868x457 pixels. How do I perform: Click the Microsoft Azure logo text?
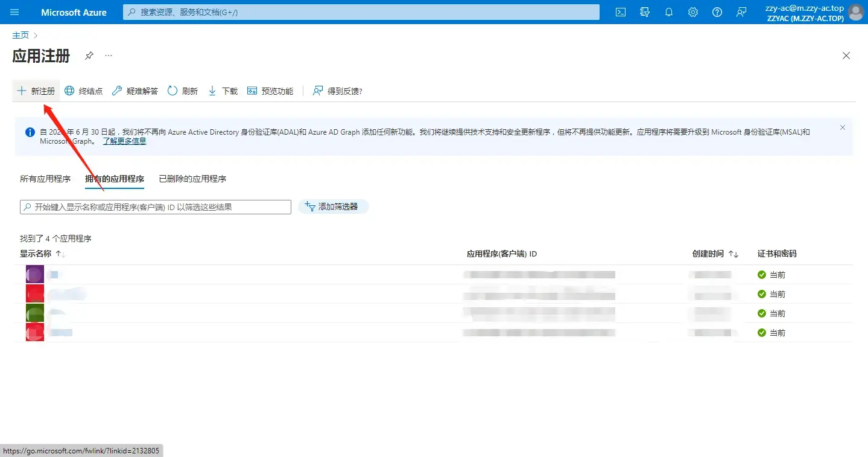click(74, 12)
